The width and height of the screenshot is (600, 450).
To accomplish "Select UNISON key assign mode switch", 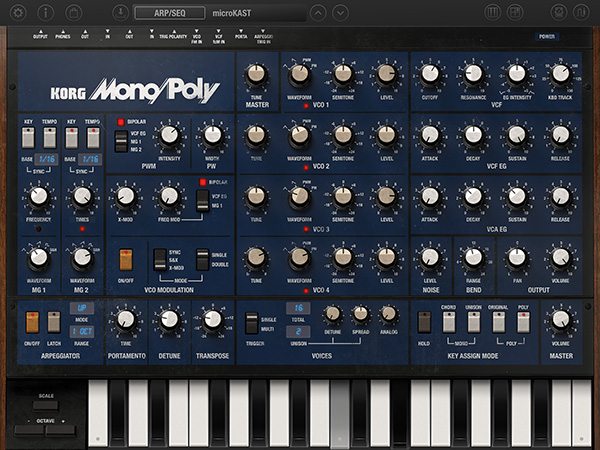I will point(474,322).
